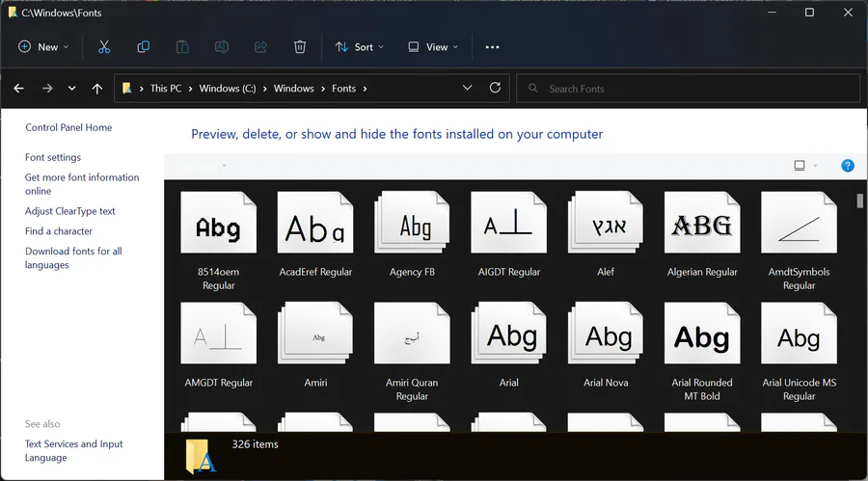Open Font settings link
The image size is (868, 481).
click(x=53, y=157)
